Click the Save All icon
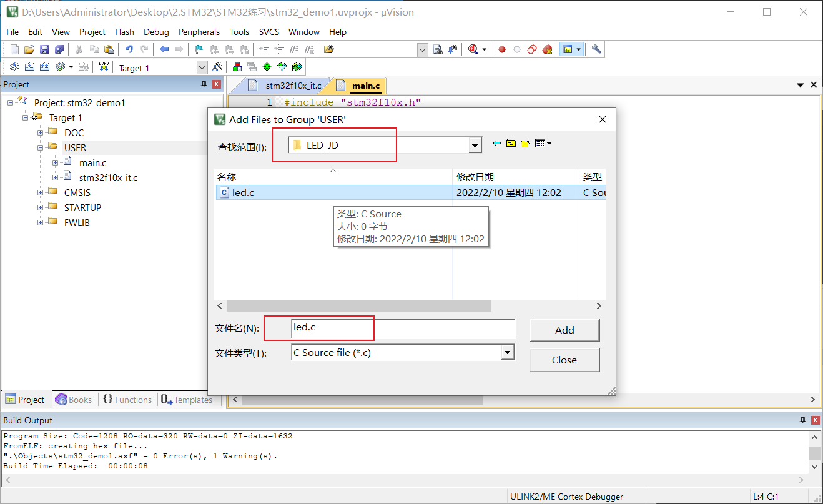The image size is (823, 504). (x=59, y=49)
